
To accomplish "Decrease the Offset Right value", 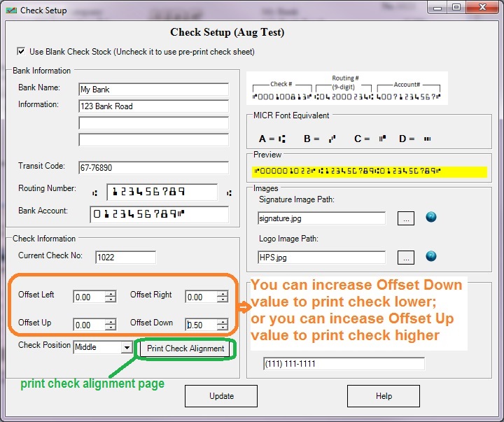I will [x=223, y=300].
